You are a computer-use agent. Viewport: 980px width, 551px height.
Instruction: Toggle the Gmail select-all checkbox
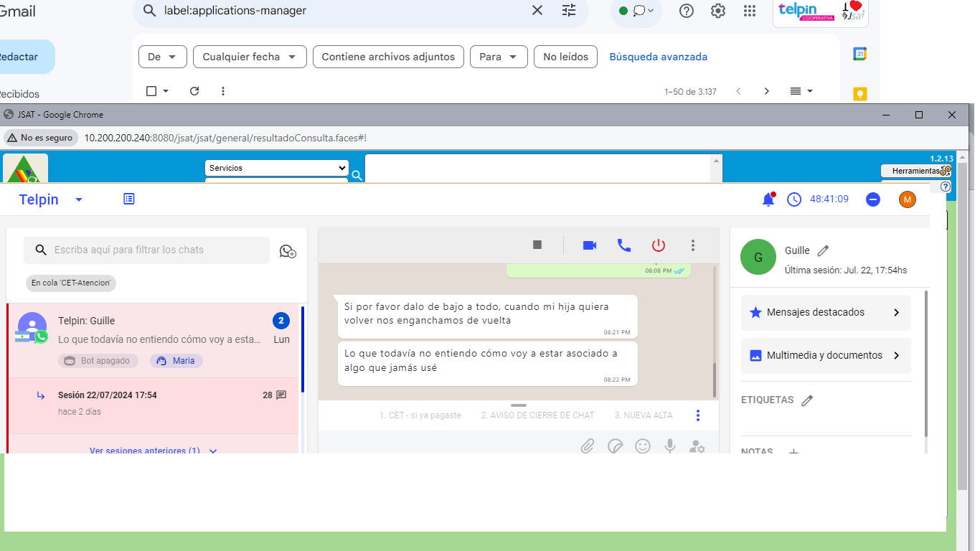151,91
